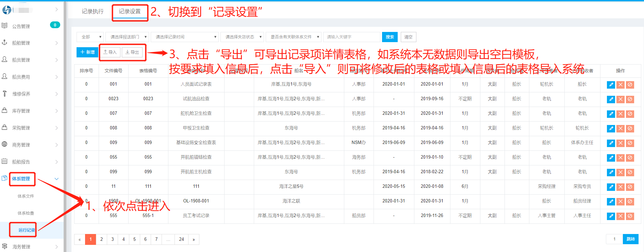Delete the 开航前主机检查 record
644x252 pixels.
[x=621, y=172]
